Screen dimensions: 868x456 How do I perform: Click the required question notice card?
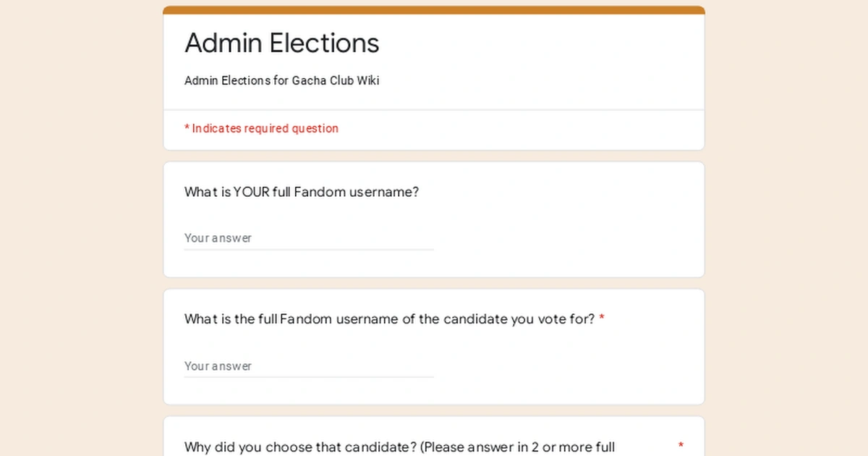(x=506, y=130)
